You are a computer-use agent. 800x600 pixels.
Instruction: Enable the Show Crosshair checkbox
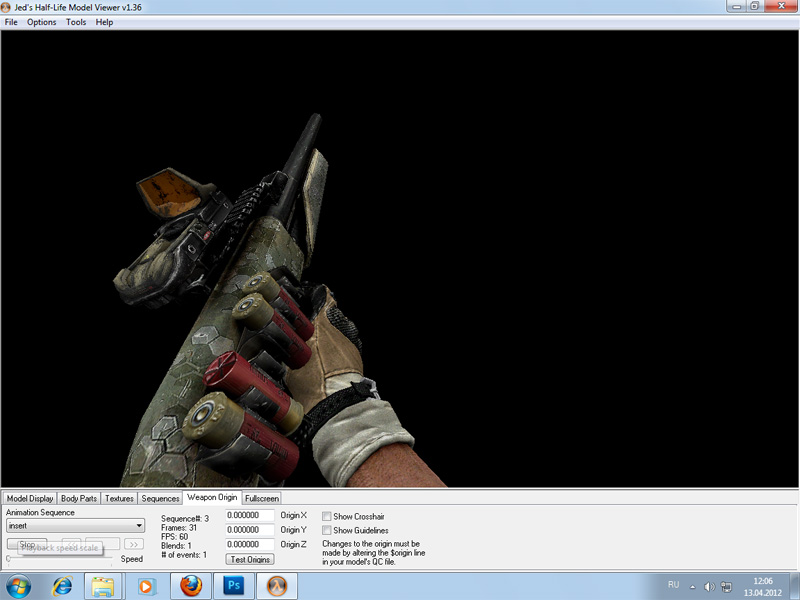[327, 516]
